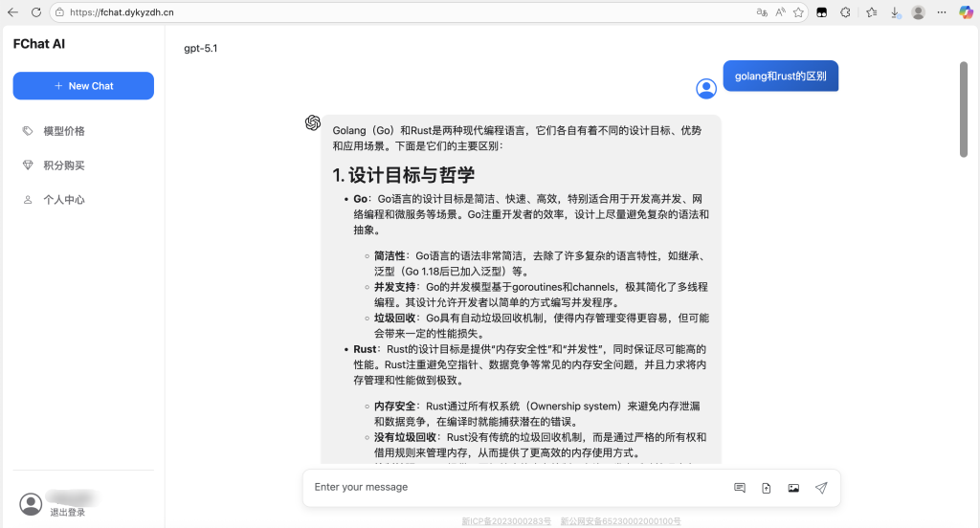The height and width of the screenshot is (528, 980).
Task: Open 模型价格 in the sidebar
Action: (x=64, y=131)
